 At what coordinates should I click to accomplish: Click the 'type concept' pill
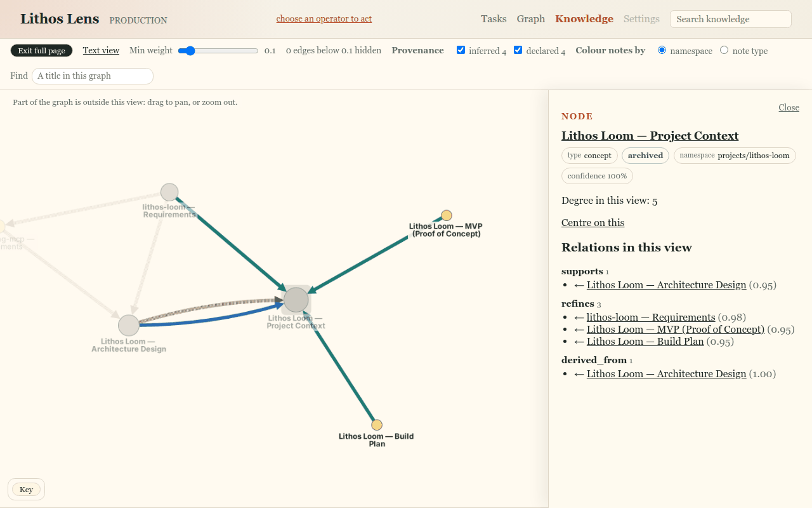tap(589, 156)
